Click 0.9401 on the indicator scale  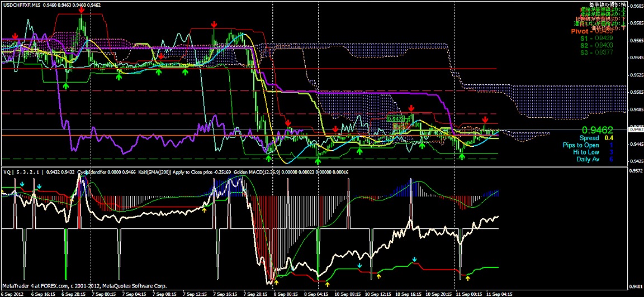[x=636, y=286]
